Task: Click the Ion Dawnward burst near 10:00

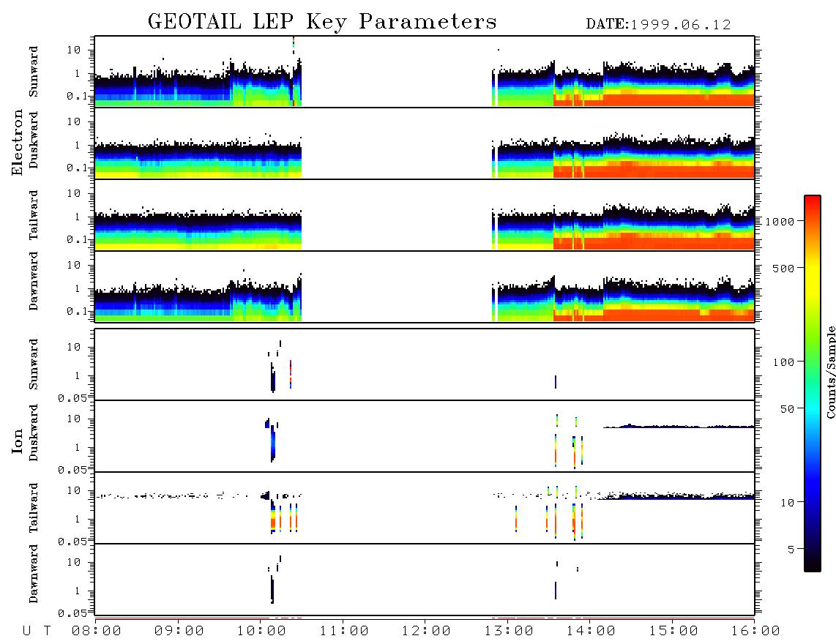Action: pyautogui.click(x=272, y=590)
